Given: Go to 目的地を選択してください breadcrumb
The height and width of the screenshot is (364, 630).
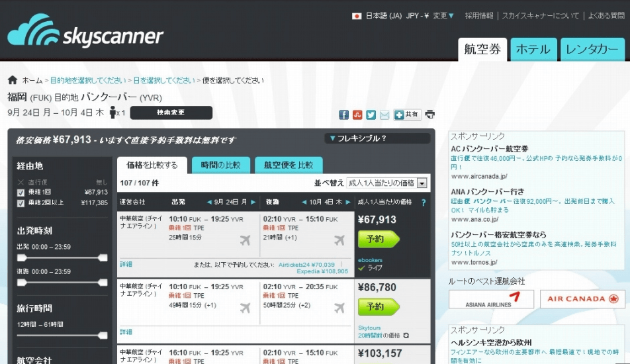Looking at the screenshot, I should 88,80.
